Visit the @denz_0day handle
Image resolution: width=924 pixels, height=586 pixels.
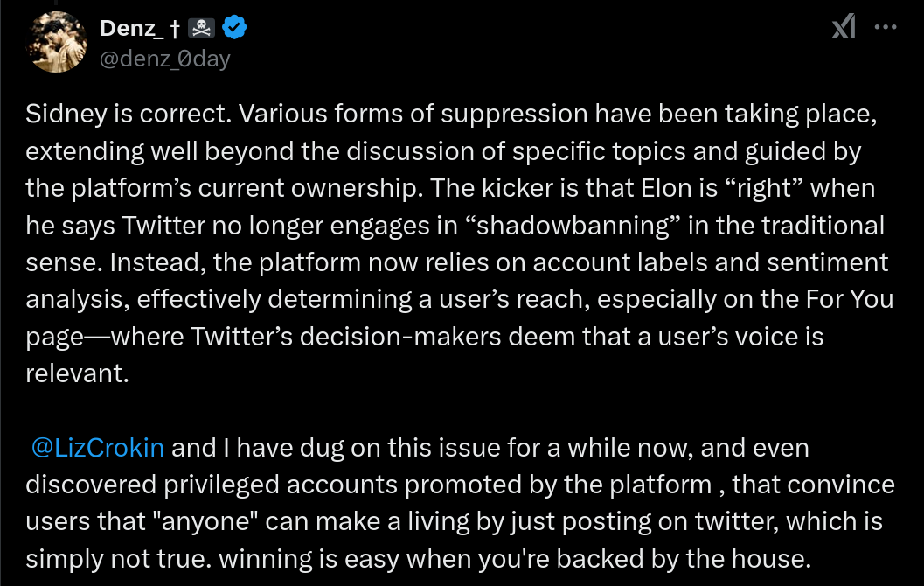click(165, 59)
